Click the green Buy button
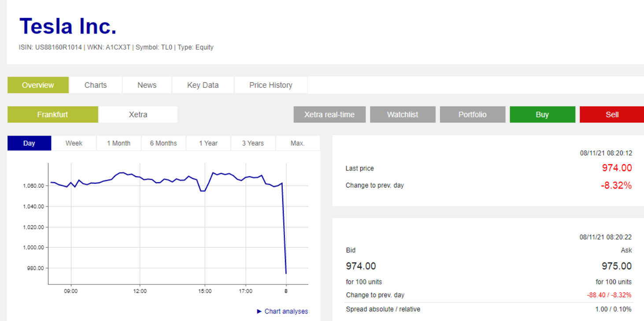The width and height of the screenshot is (644, 321). click(x=542, y=114)
